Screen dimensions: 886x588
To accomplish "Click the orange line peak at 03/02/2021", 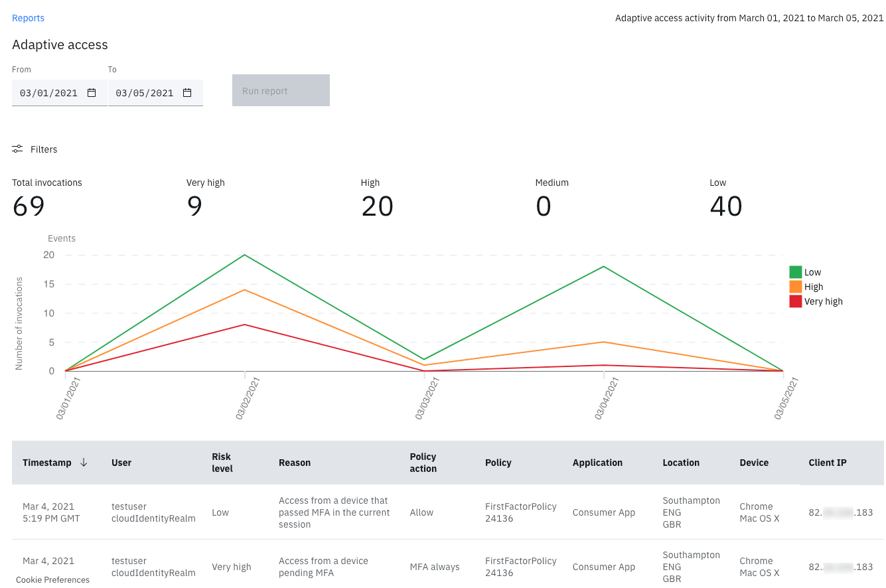I will (245, 289).
